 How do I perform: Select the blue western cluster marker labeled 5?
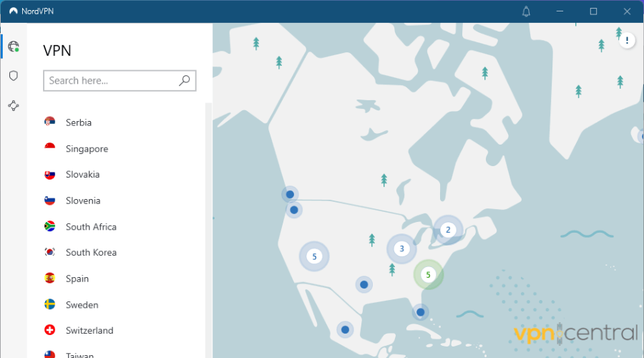[x=314, y=256]
